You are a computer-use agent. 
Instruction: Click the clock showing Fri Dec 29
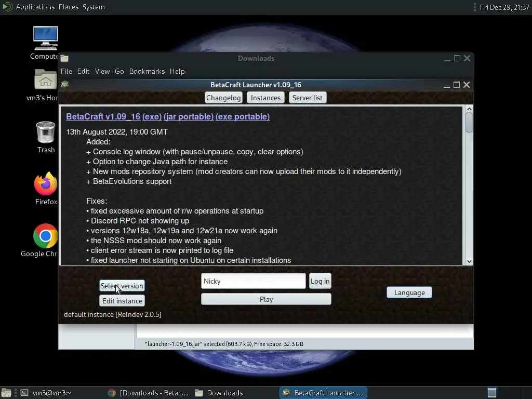click(x=504, y=7)
